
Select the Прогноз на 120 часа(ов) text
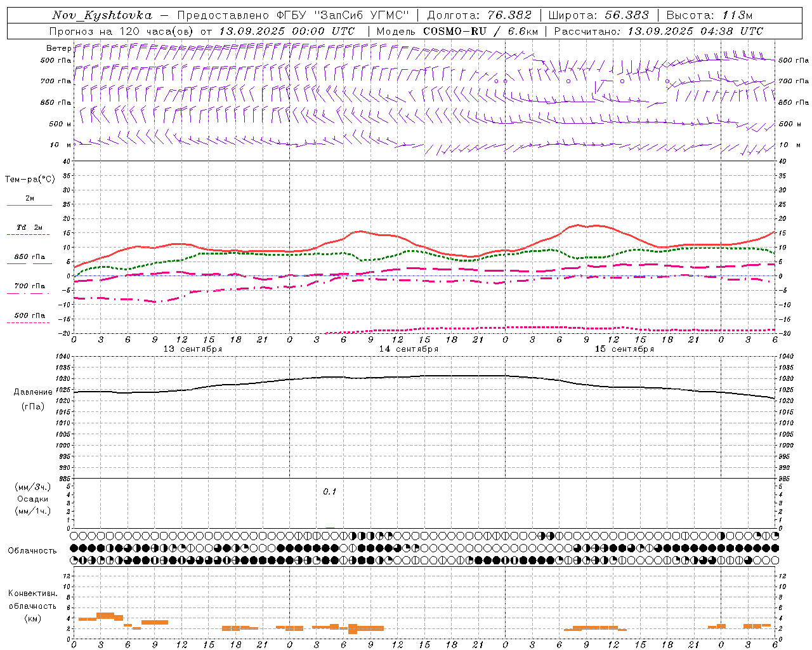[122, 31]
